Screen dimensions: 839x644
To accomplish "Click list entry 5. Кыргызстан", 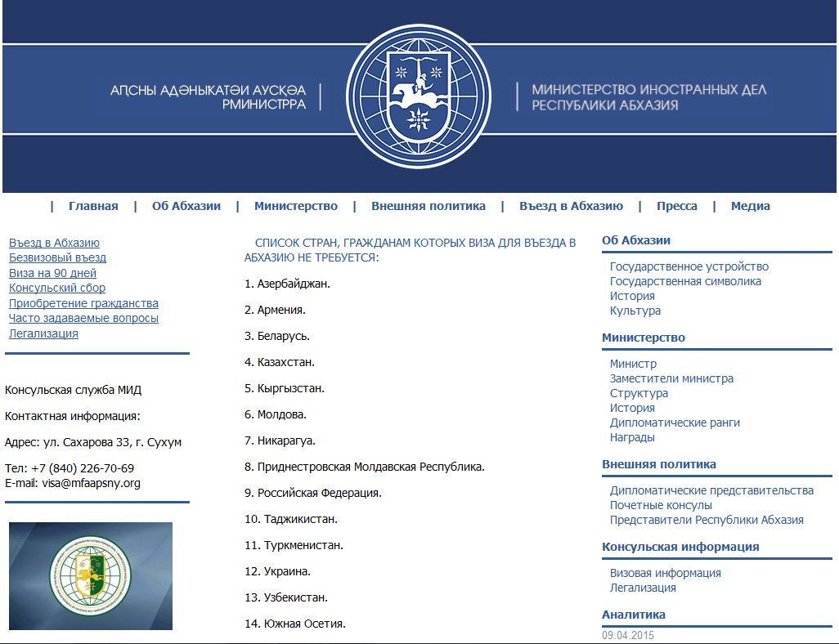I will 285,388.
